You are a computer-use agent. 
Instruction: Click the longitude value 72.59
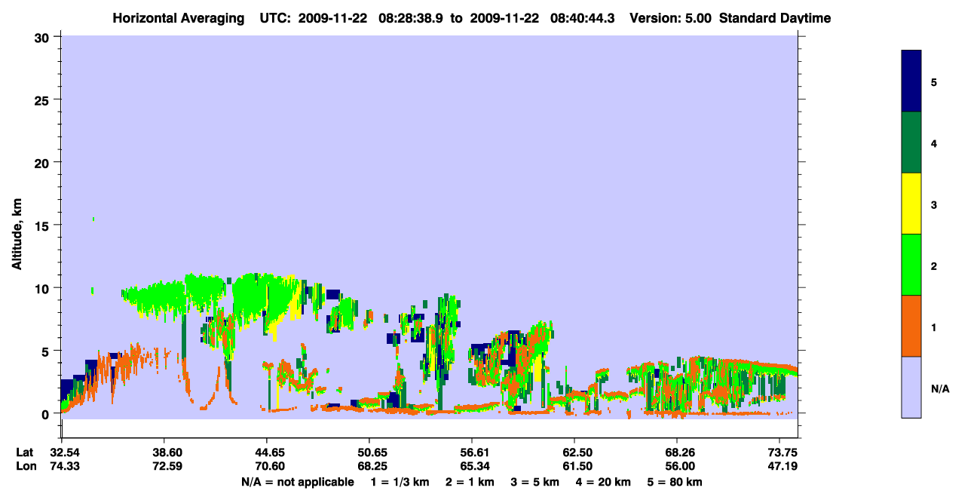pos(164,467)
